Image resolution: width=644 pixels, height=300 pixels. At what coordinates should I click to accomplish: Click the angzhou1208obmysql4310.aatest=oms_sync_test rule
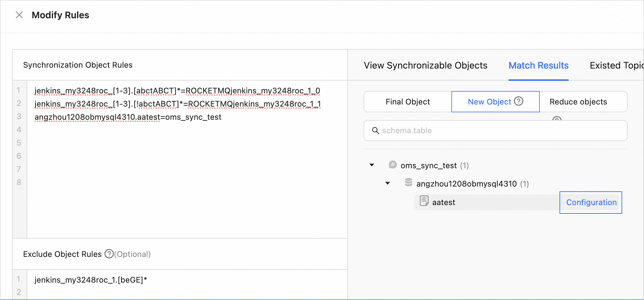[128, 117]
